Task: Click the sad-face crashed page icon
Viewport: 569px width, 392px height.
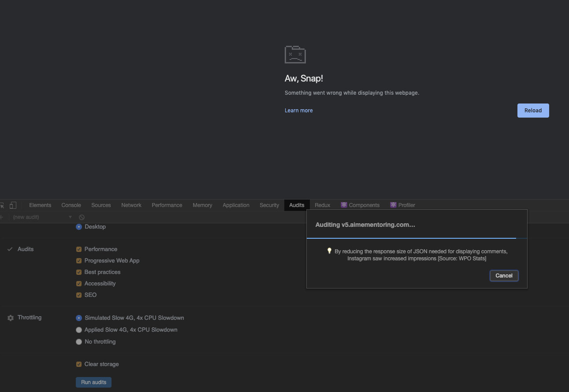Action: [x=295, y=54]
